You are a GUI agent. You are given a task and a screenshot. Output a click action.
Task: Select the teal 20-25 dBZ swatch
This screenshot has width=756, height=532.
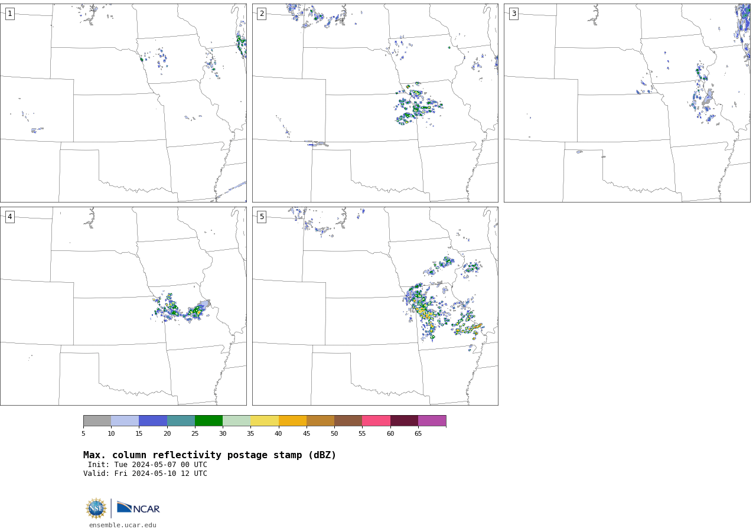click(x=181, y=421)
